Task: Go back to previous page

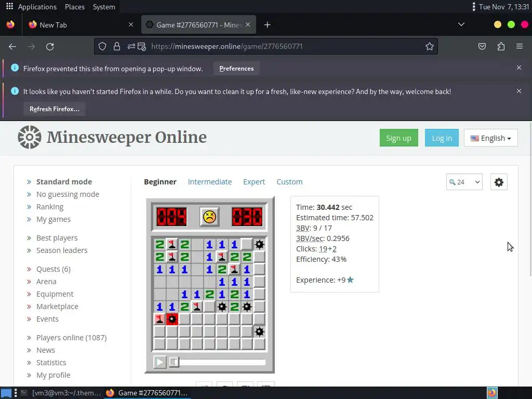Action: (12, 46)
